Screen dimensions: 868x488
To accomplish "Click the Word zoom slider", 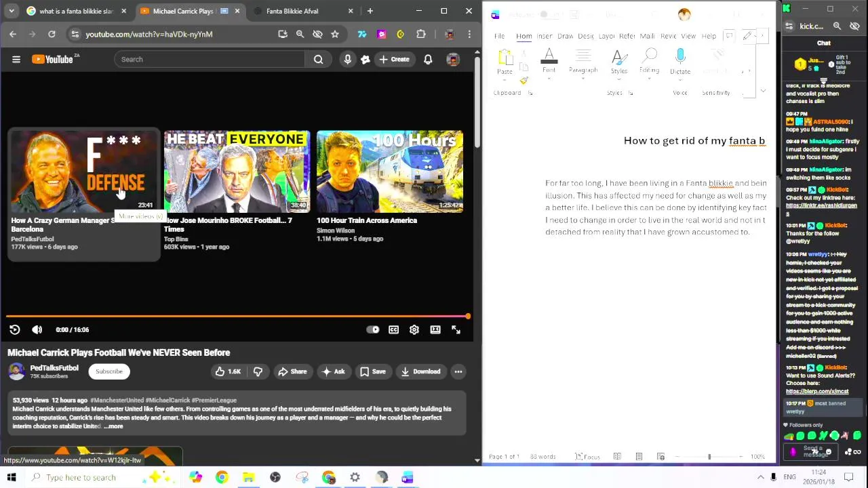I will (709, 457).
